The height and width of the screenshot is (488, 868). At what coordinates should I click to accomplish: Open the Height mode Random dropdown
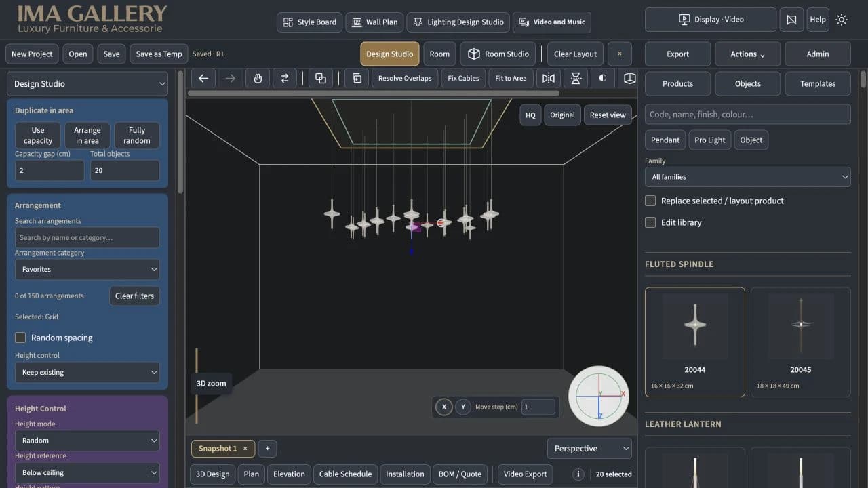coord(87,440)
